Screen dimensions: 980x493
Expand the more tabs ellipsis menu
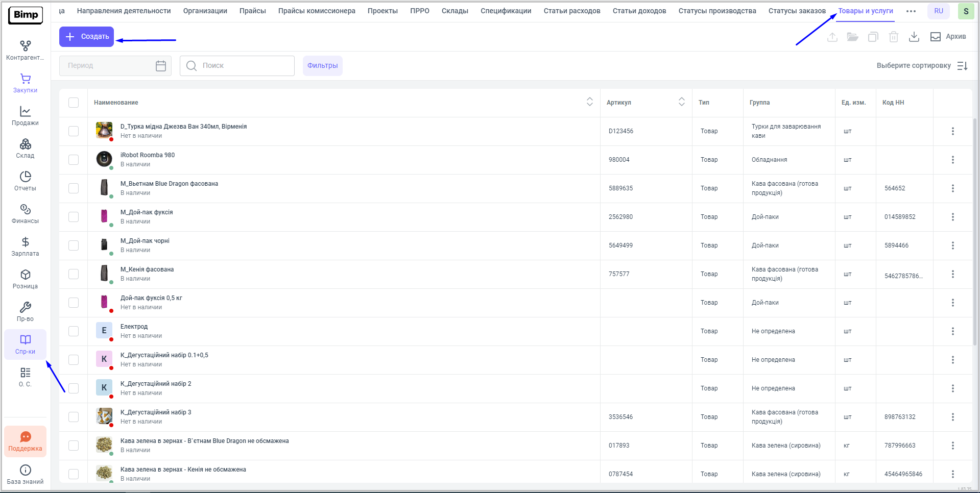point(911,11)
